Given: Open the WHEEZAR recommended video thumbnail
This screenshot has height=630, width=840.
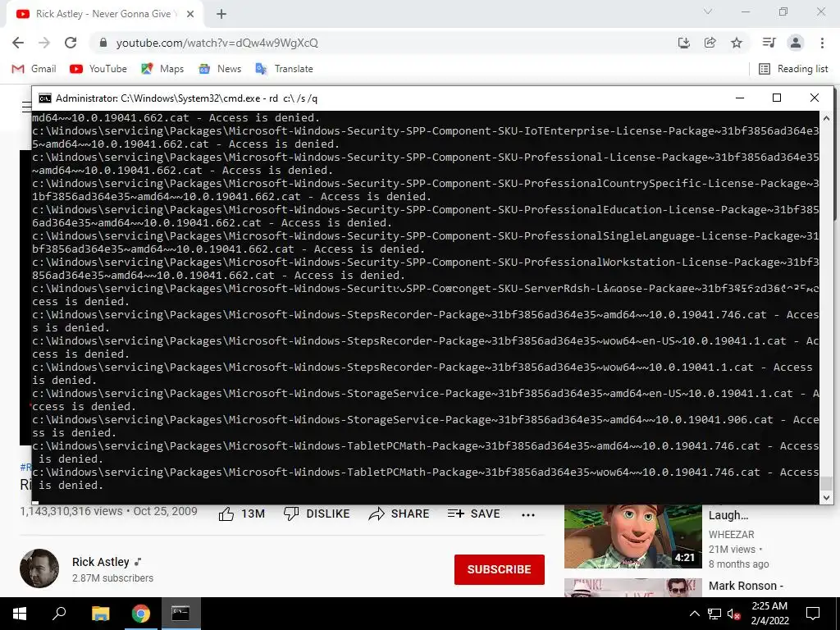Looking at the screenshot, I should point(632,536).
